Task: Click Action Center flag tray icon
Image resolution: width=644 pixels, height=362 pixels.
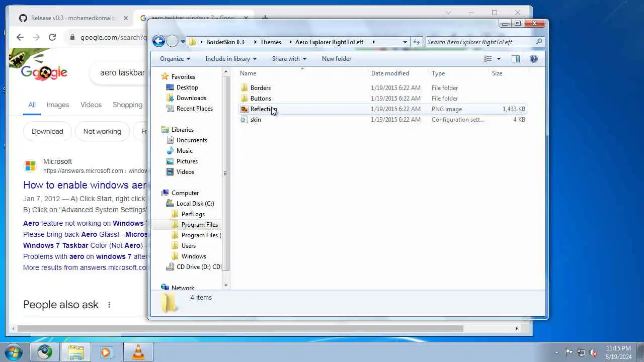Action: (569, 352)
